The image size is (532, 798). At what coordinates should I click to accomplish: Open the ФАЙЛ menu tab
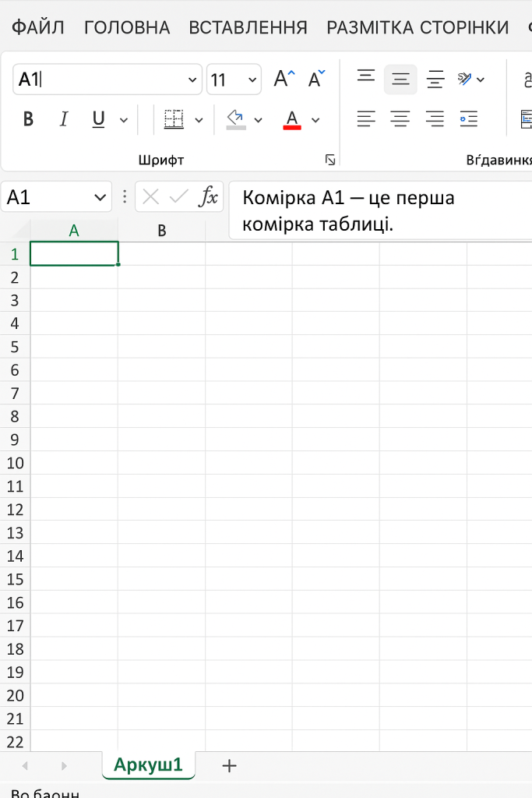37,28
